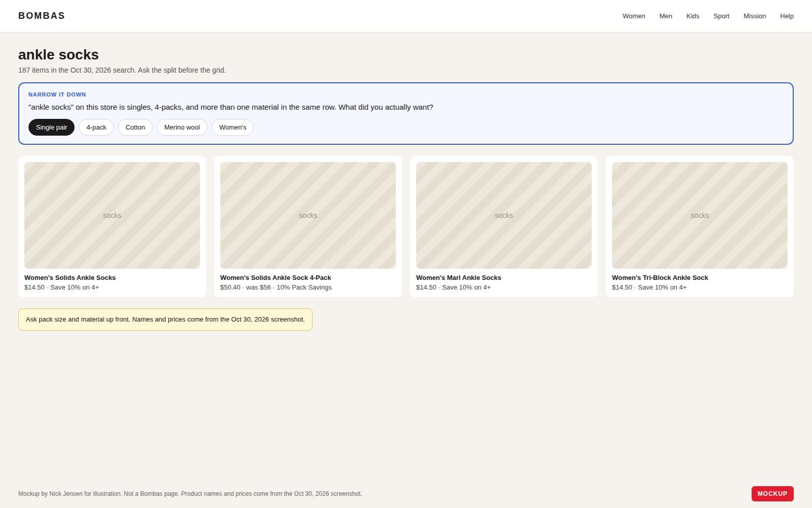Image resolution: width=812 pixels, height=508 pixels.
Task: Click the red MOCKUP badge
Action: (x=772, y=494)
